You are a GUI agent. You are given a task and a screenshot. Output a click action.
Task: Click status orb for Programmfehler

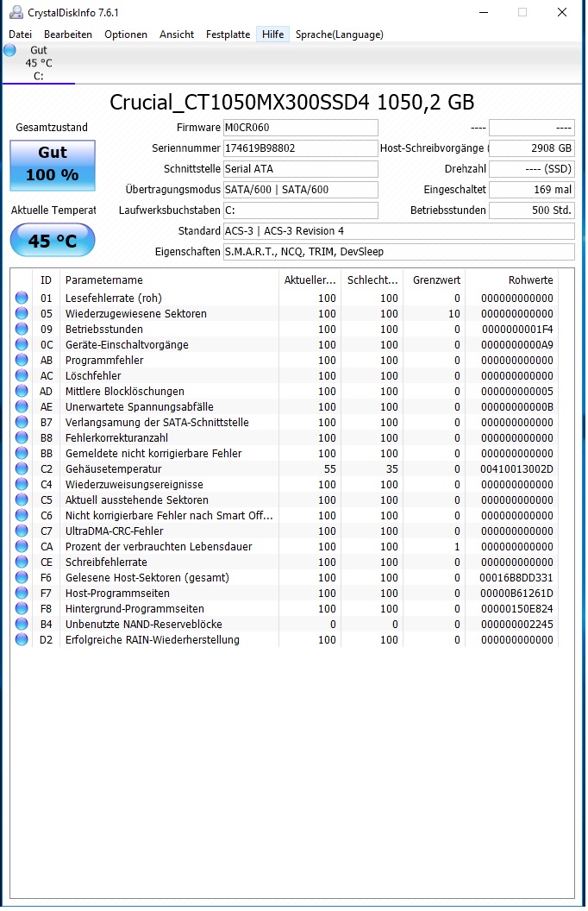[x=22, y=361]
